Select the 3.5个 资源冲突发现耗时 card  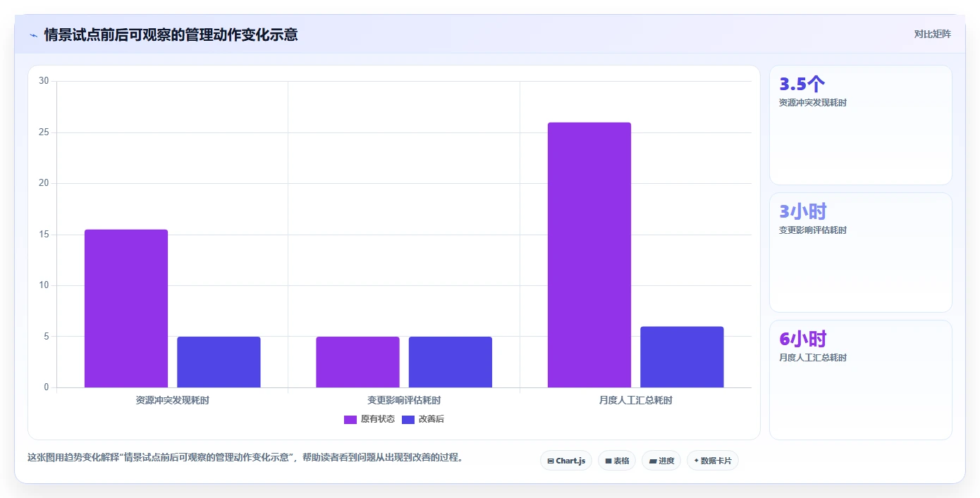point(861,125)
